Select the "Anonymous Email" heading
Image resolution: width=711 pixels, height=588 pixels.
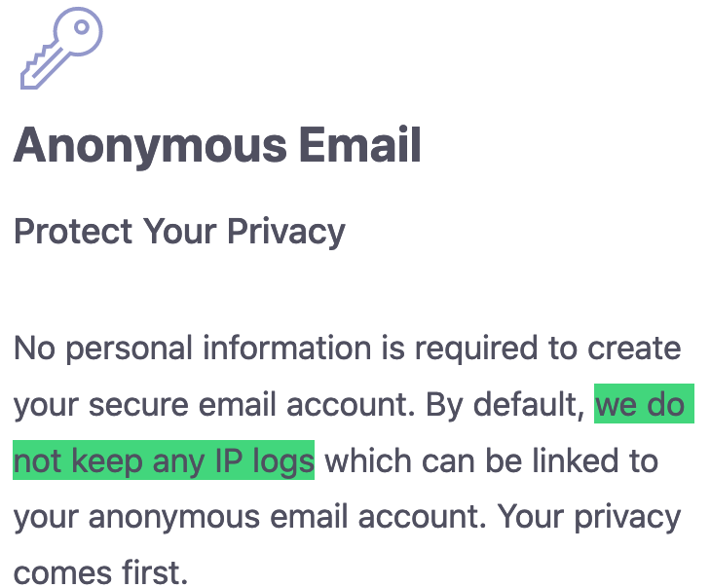pos(217,146)
